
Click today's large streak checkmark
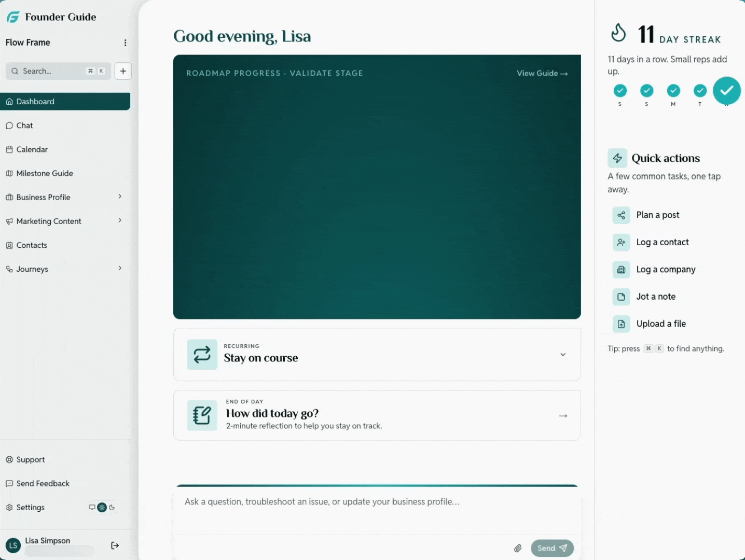tap(727, 91)
